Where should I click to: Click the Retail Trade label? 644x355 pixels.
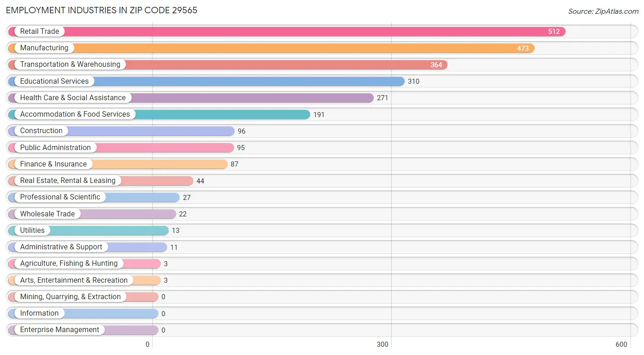coord(39,32)
